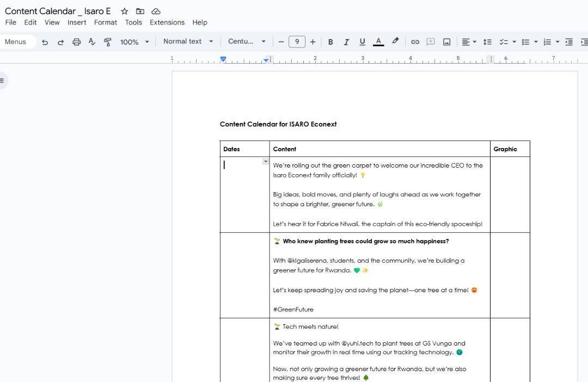Viewport: 588px width, 382px height.
Task: Expand the bulleted list options arrow
Action: (536, 42)
